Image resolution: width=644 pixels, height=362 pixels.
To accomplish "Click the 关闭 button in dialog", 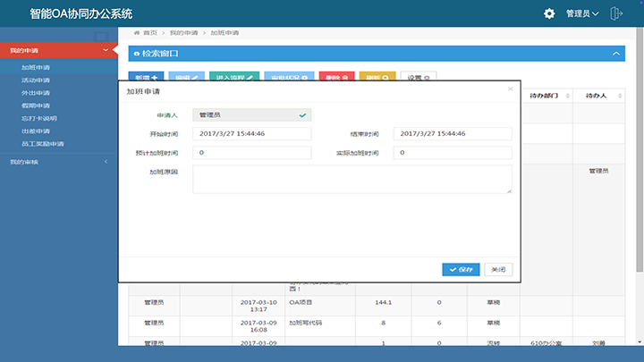I will point(499,269).
